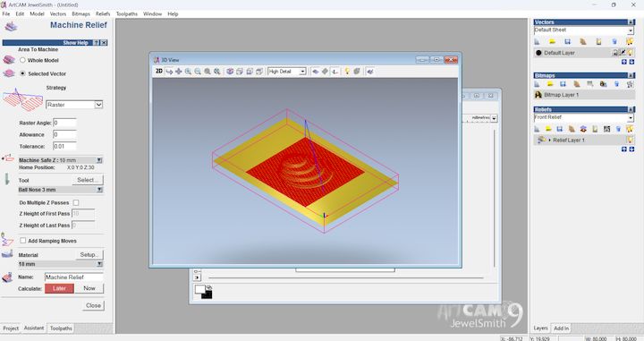Image resolution: width=644 pixels, height=341 pixels.
Task: Toggle the lock icon on Default Layer
Action: 615,53
